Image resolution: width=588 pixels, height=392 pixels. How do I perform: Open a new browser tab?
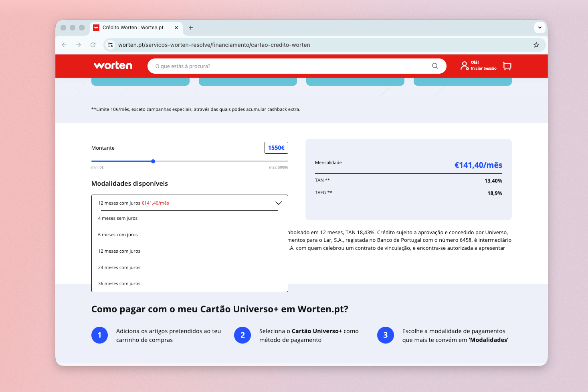click(x=191, y=28)
